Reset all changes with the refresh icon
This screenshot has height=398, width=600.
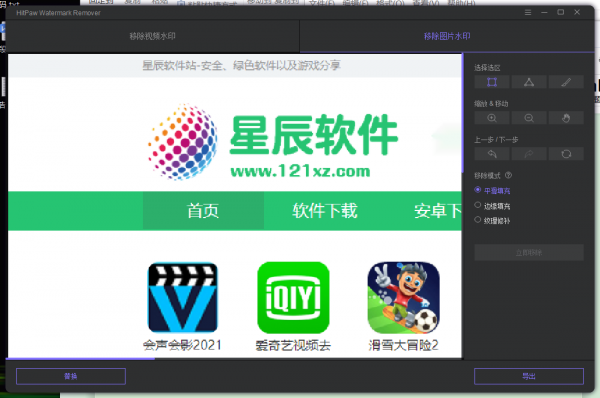pos(566,154)
